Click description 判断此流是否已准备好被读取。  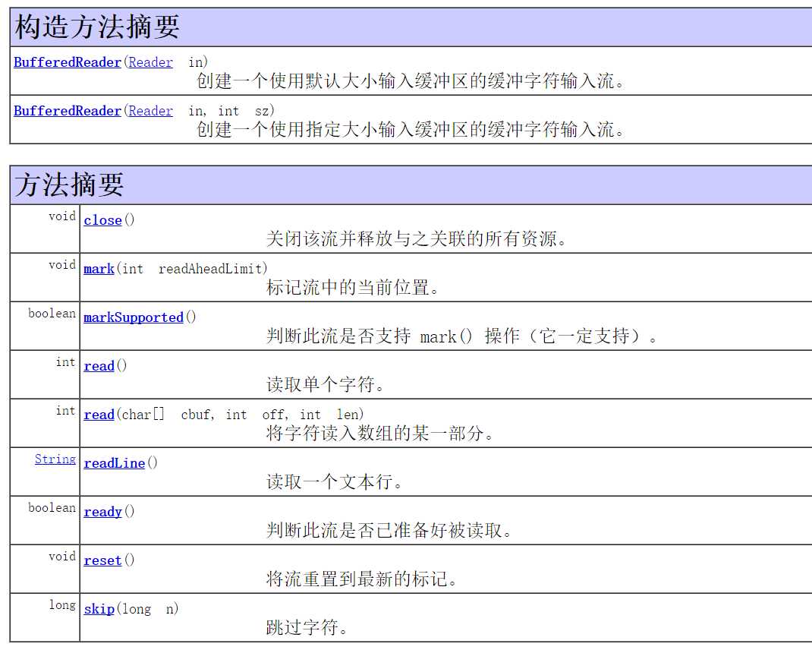[390, 531]
